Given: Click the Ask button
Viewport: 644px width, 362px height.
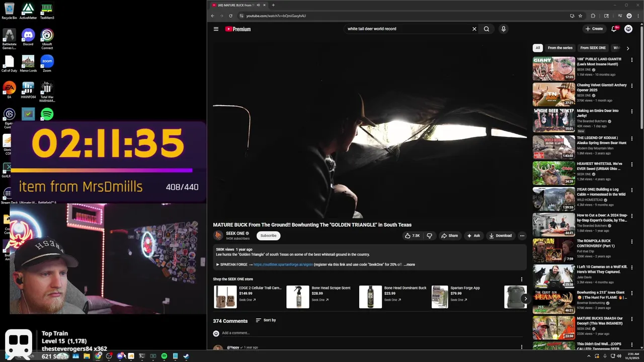Looking at the screenshot, I should tap(473, 236).
